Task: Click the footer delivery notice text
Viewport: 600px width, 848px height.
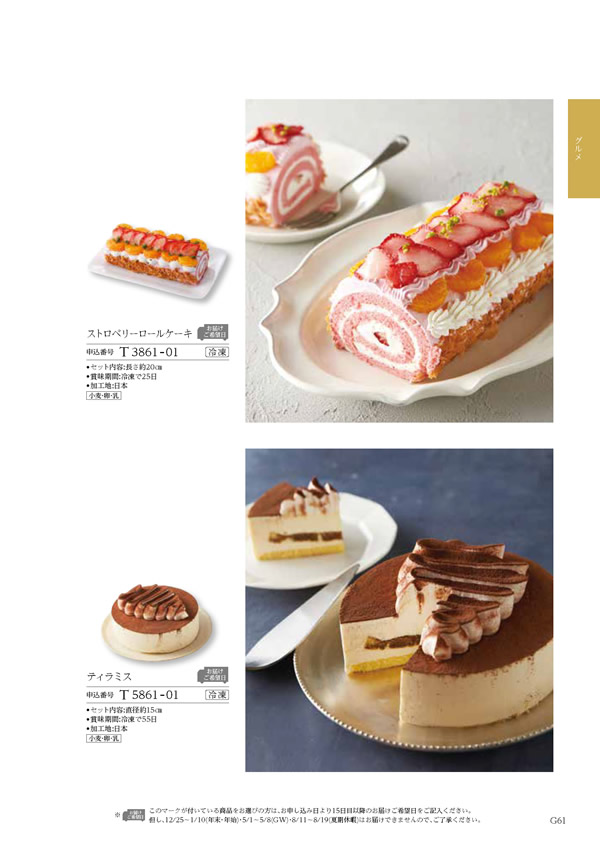Action: coord(314,816)
